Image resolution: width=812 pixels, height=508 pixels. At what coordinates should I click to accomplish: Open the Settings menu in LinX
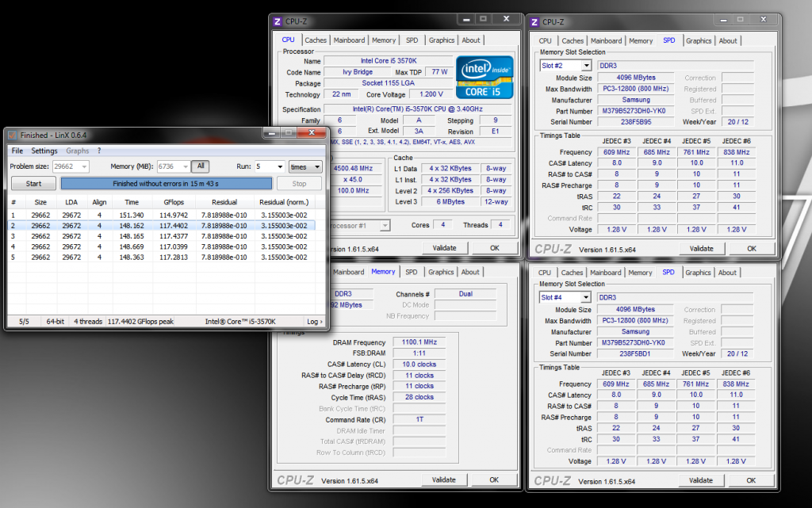tap(44, 151)
